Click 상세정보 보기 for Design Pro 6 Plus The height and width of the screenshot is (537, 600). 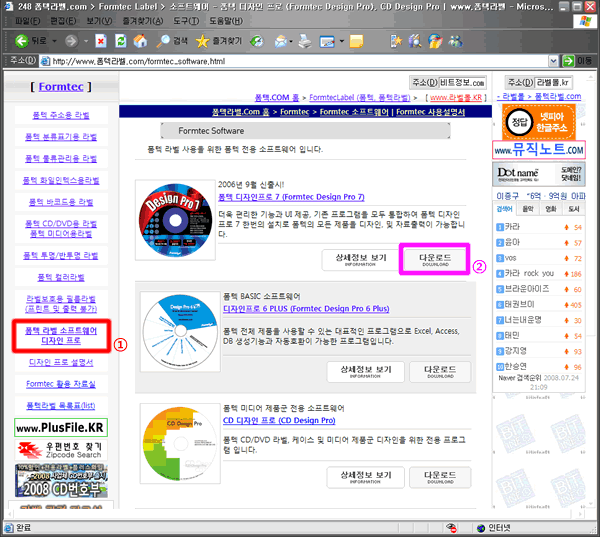point(366,371)
